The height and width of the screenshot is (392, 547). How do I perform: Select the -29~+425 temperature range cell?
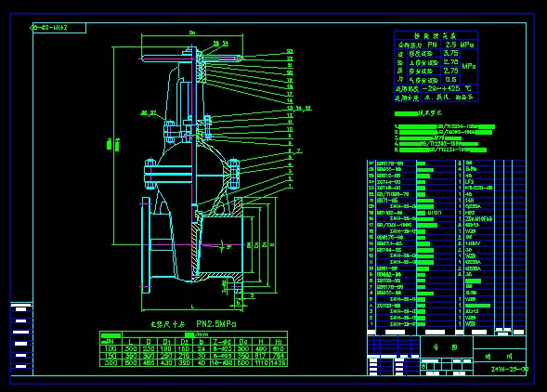[441, 88]
